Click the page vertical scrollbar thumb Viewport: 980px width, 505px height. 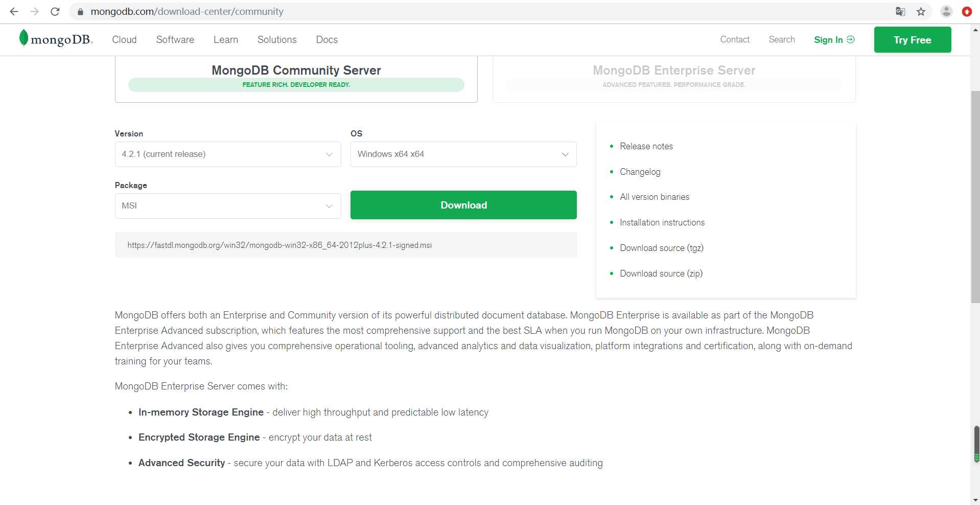tap(975, 197)
